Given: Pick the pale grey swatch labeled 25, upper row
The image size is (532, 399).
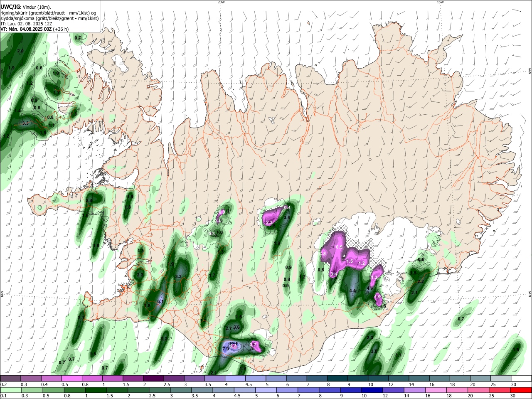Looking at the screenshot, I should (x=501, y=379).
